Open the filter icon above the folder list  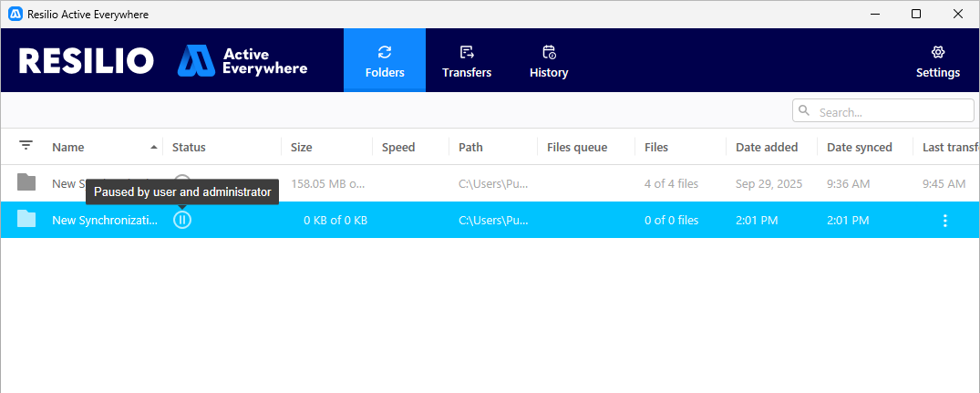click(26, 146)
